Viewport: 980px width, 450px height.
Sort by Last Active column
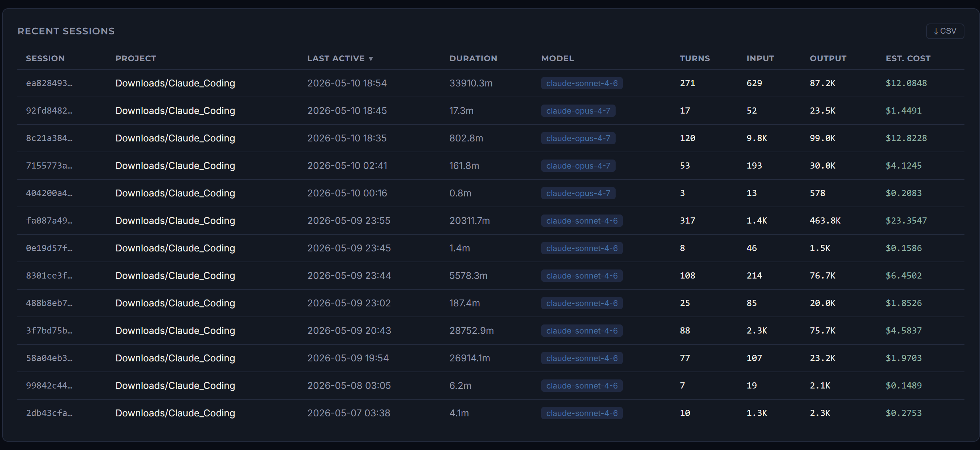click(x=340, y=58)
